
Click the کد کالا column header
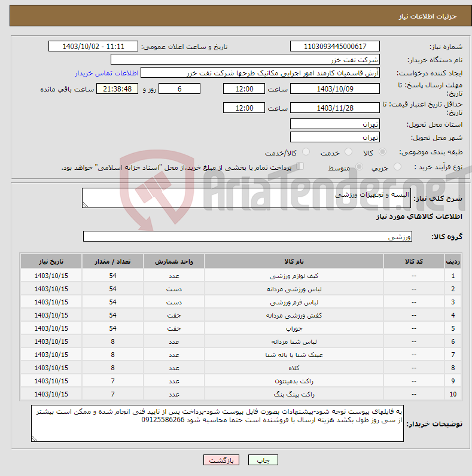413,261
